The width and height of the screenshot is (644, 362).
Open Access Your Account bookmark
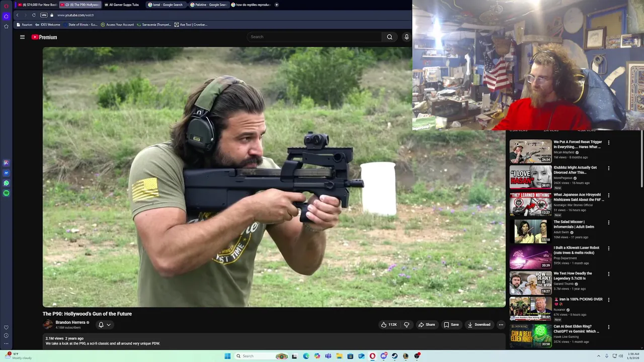pos(118,25)
